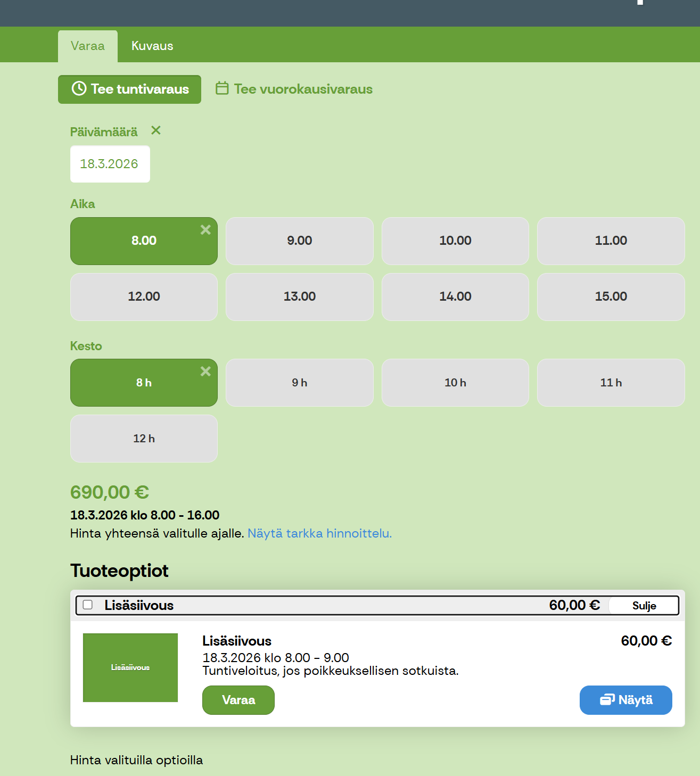Click the 18.3.2026 klo 8.00 – 9.00 text
This screenshot has width=700, height=776.
(276, 658)
